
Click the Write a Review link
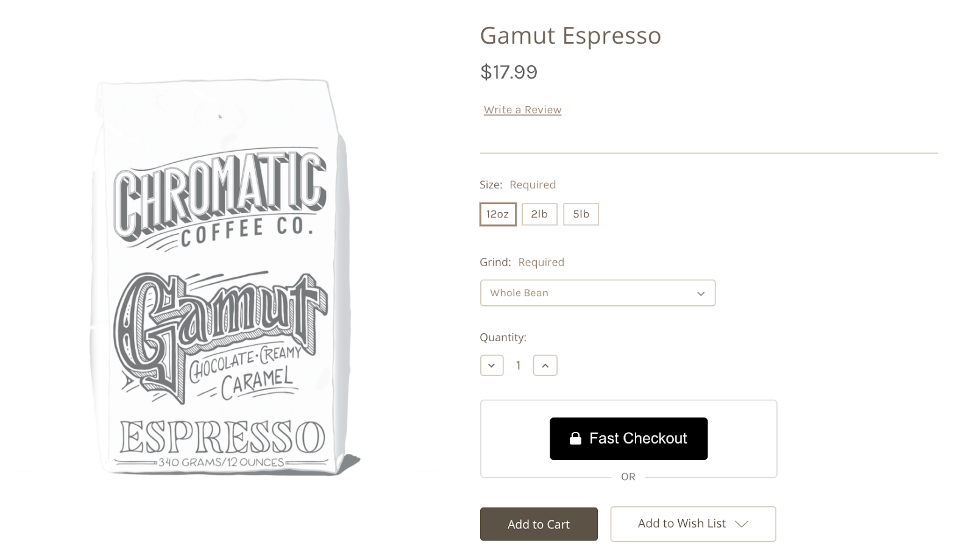(x=523, y=110)
